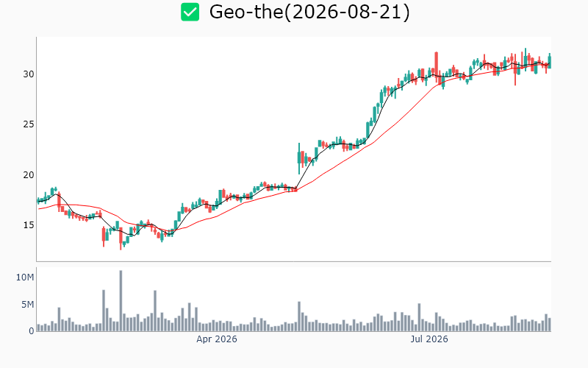Select the gap-up green candle near 22
The height and width of the screenshot is (368, 588).
coord(299,158)
